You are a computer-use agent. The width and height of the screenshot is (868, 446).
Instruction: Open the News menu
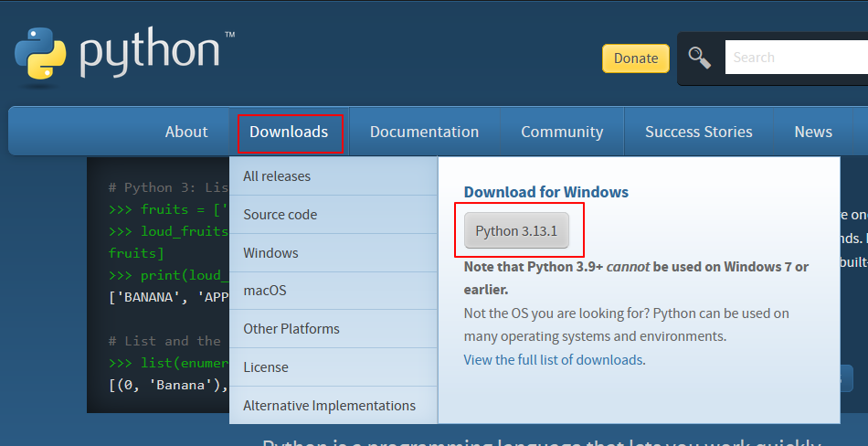click(813, 132)
